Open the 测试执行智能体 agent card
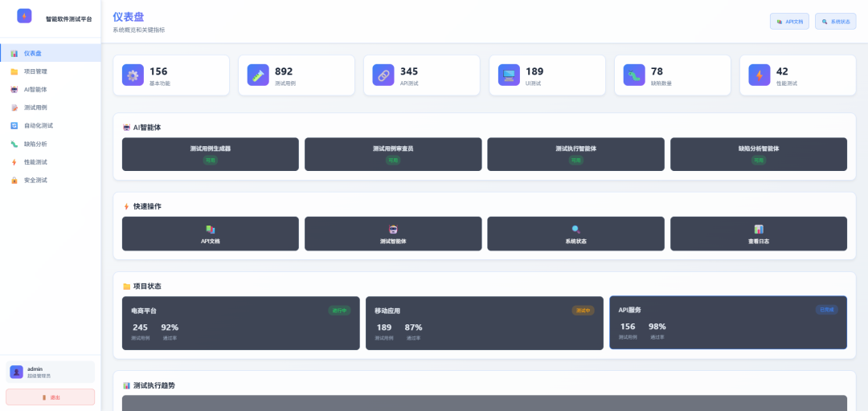This screenshot has width=868, height=411. click(x=575, y=154)
